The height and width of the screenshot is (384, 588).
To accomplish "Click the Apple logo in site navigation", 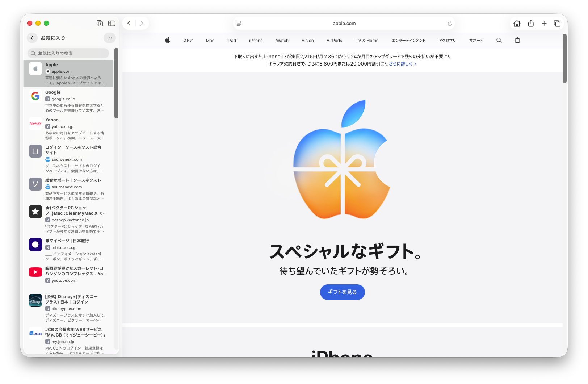I will 168,41.
